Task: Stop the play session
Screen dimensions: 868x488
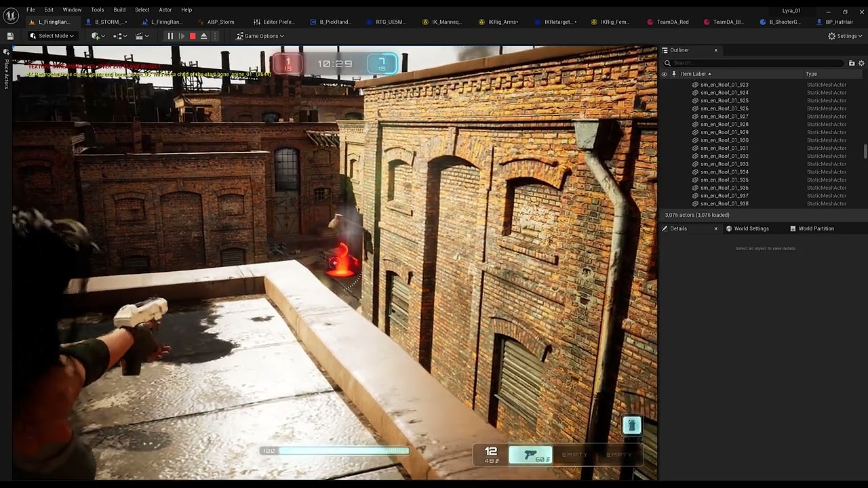Action: (x=193, y=36)
